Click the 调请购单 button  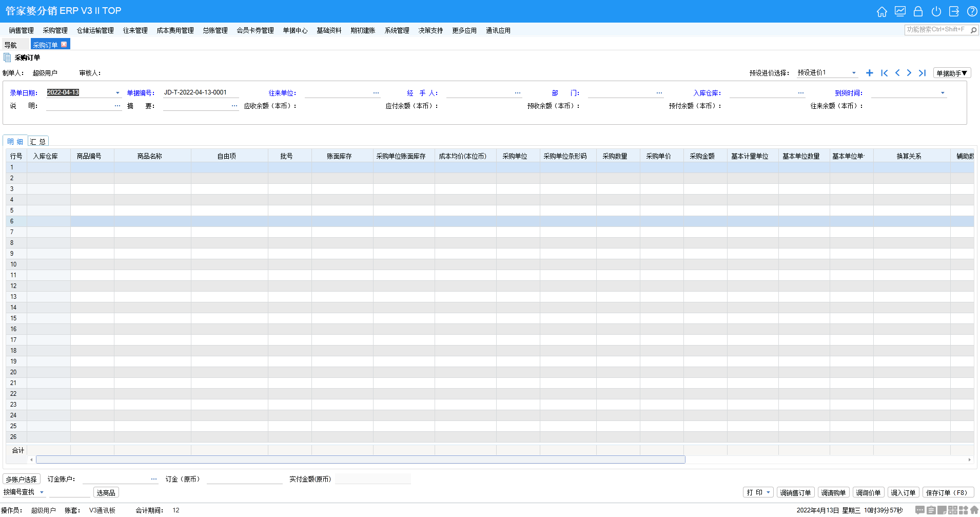point(833,492)
